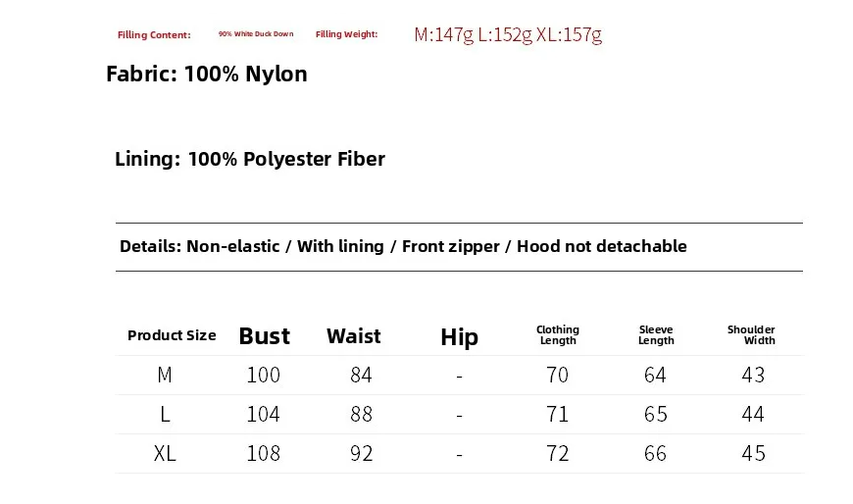Click the Product Size column header
This screenshot has height=504, width=853.
172,335
